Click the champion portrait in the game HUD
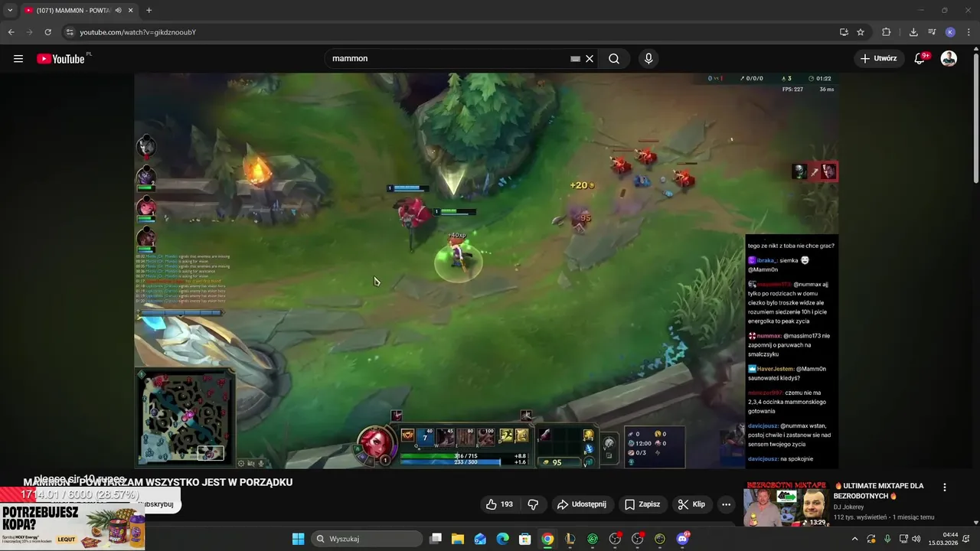 376,443
